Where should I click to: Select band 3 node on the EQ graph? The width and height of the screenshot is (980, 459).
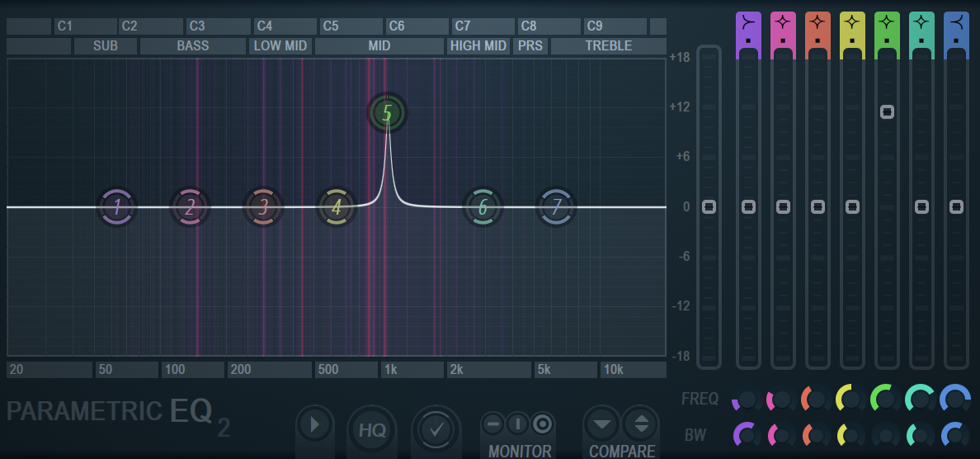pyautogui.click(x=263, y=207)
